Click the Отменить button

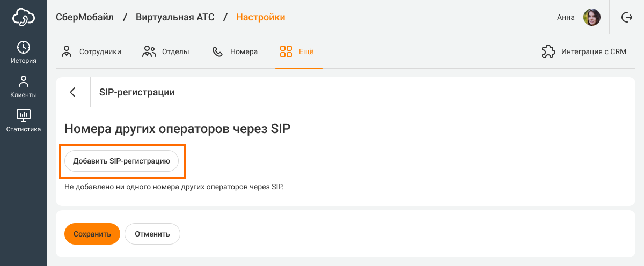pyautogui.click(x=152, y=234)
